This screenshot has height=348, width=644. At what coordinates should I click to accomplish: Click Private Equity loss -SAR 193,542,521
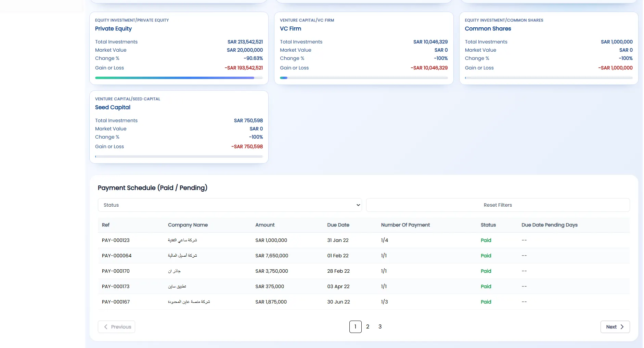click(x=244, y=68)
